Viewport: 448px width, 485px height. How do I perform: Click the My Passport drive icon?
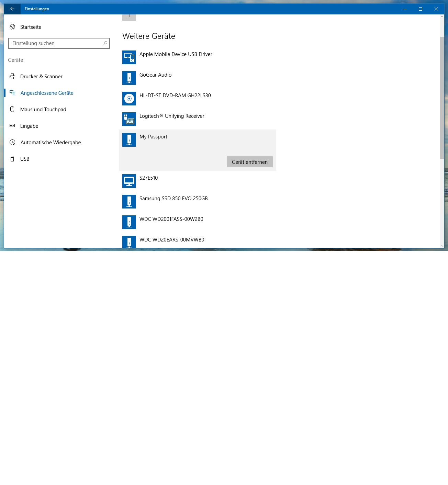(129, 140)
